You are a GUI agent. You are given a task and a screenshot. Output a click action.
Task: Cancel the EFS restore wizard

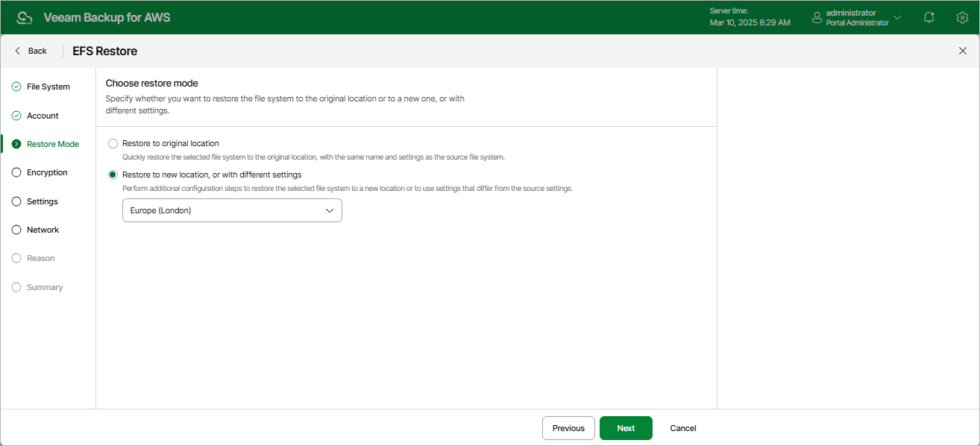click(682, 427)
